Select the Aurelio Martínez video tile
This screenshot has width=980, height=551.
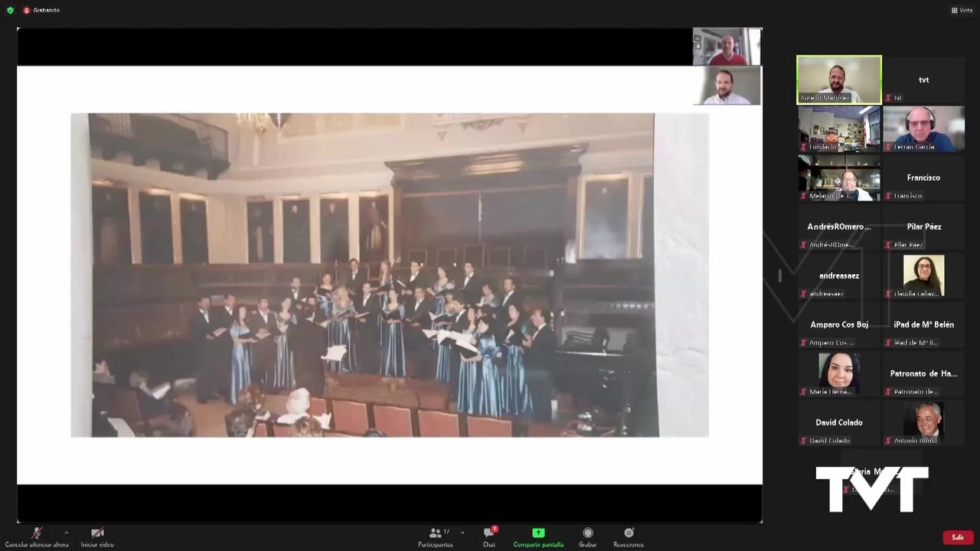pyautogui.click(x=839, y=80)
